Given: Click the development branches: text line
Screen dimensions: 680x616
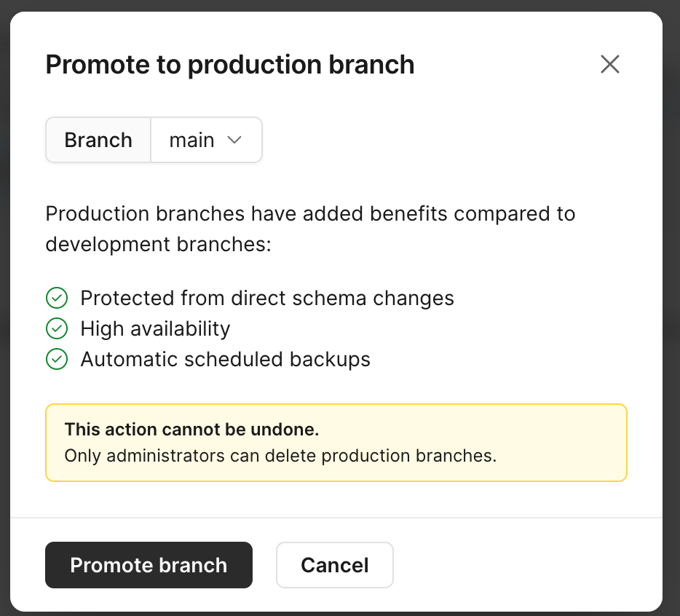Looking at the screenshot, I should point(158,244).
